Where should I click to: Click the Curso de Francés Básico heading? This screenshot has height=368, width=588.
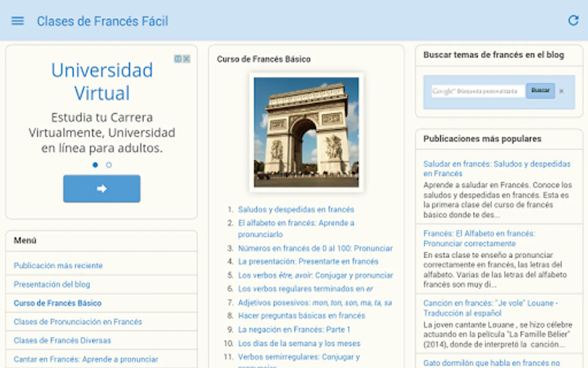tap(264, 59)
